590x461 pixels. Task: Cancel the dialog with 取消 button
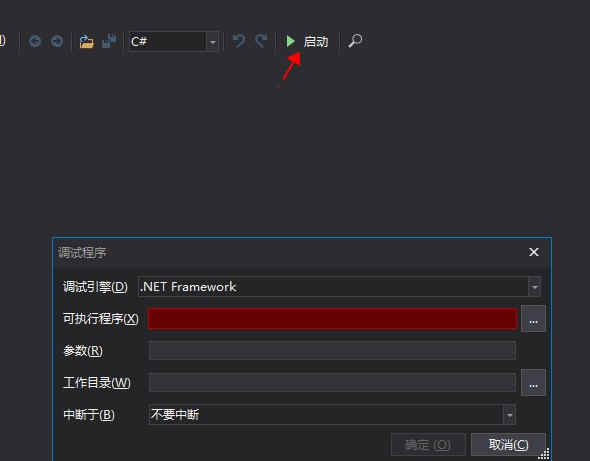[x=508, y=445]
